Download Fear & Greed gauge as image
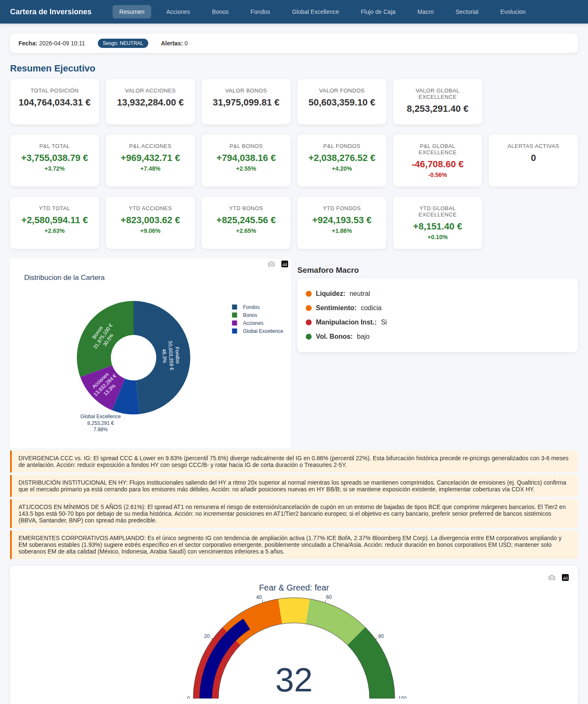Image resolution: width=588 pixels, height=704 pixels. [x=552, y=577]
